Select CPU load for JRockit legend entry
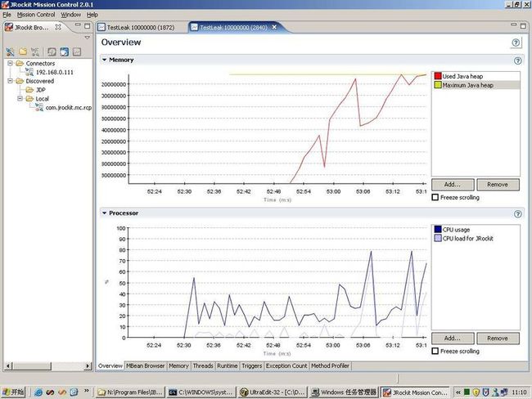Viewport: 532px width, 399px height. click(476, 238)
